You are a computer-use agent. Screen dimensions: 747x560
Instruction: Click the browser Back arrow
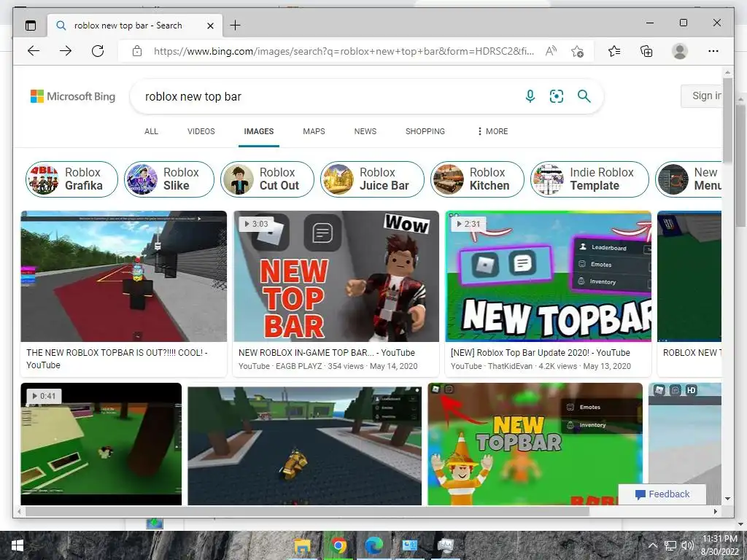click(x=34, y=51)
